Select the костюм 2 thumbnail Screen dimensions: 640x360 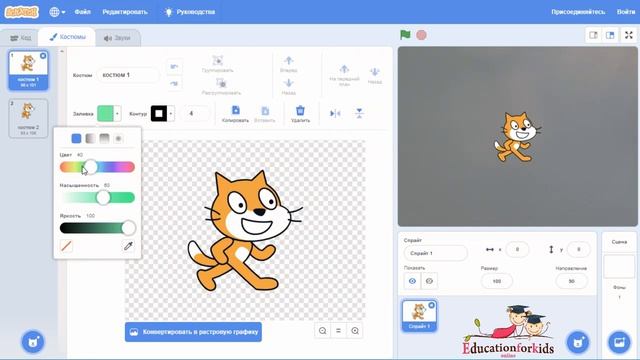(x=28, y=118)
